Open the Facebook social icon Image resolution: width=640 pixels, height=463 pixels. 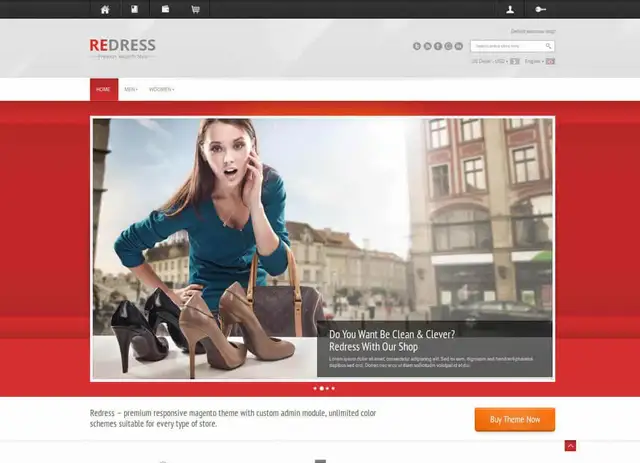coord(438,46)
